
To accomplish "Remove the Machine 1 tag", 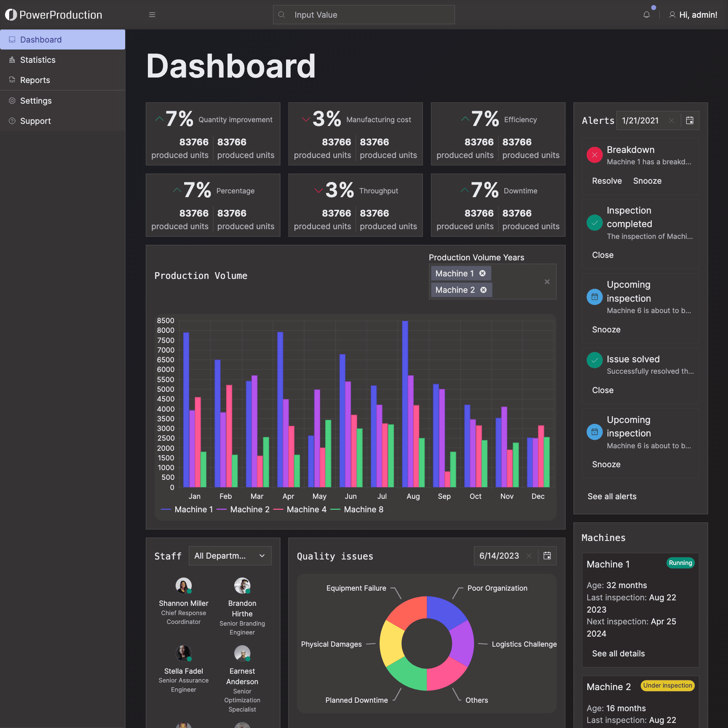I will 482,273.
